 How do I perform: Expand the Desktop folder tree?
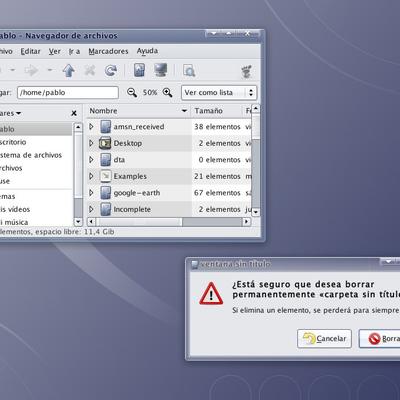91,143
